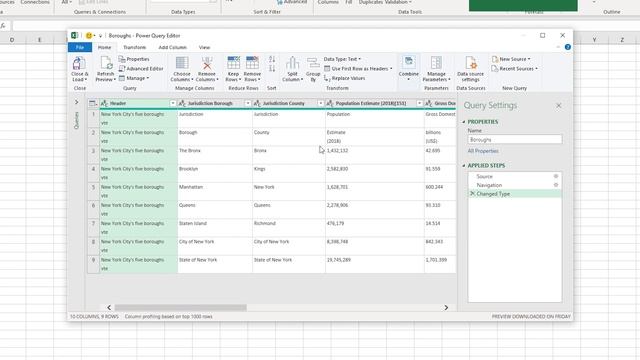
Task: Expand the Queries pane chevron
Action: 76,102
